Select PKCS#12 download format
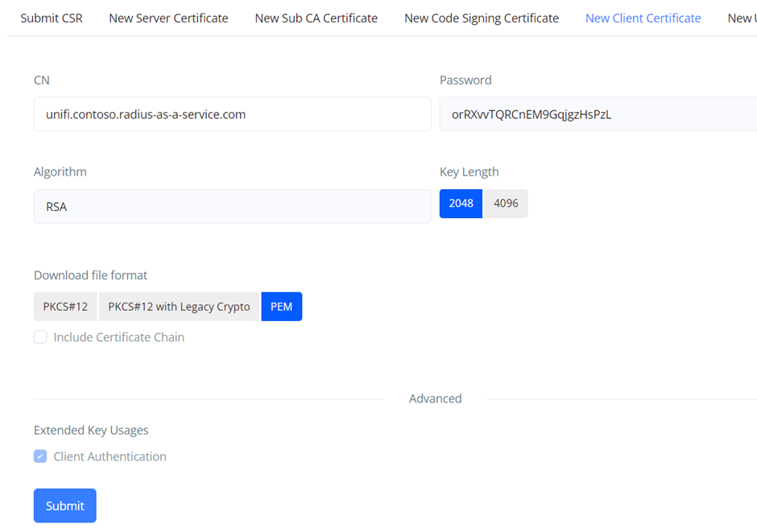This screenshot has height=532, width=757. click(x=65, y=307)
